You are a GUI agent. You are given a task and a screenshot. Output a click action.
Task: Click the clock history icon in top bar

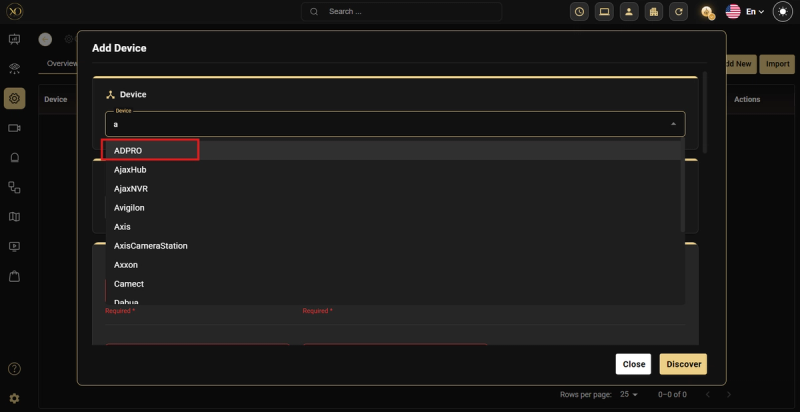579,12
